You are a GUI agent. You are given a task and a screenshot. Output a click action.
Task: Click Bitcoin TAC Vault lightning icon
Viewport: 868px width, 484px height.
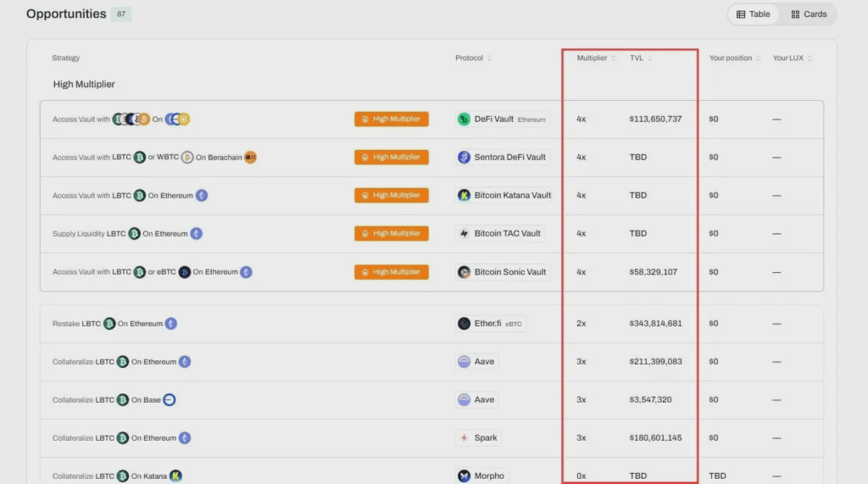tap(464, 234)
